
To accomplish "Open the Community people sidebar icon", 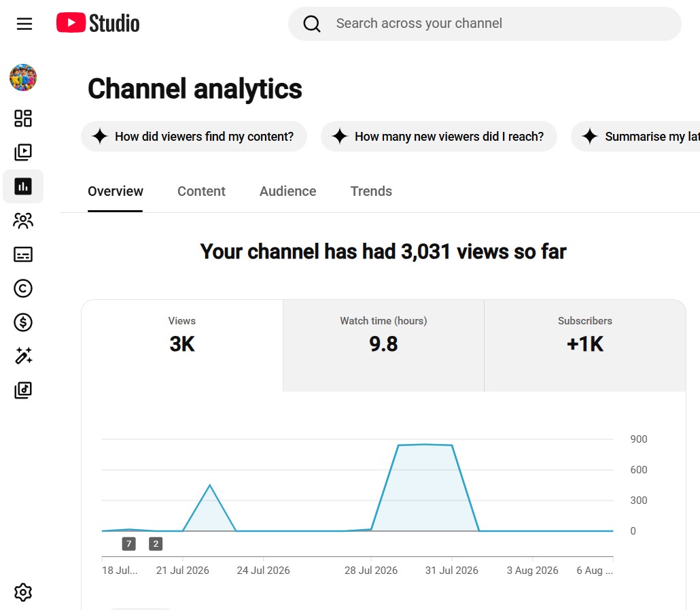I will coord(23,220).
